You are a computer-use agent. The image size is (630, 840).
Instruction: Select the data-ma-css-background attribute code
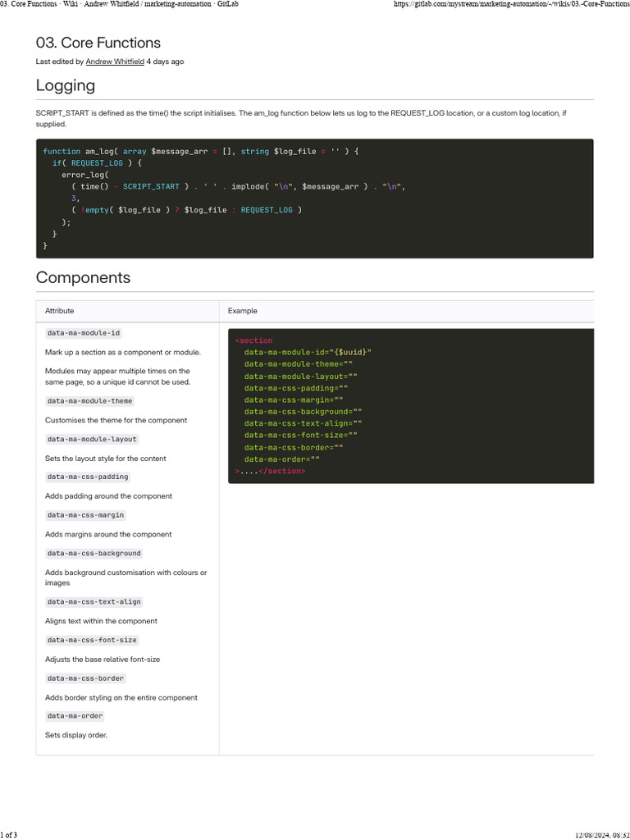94,554
